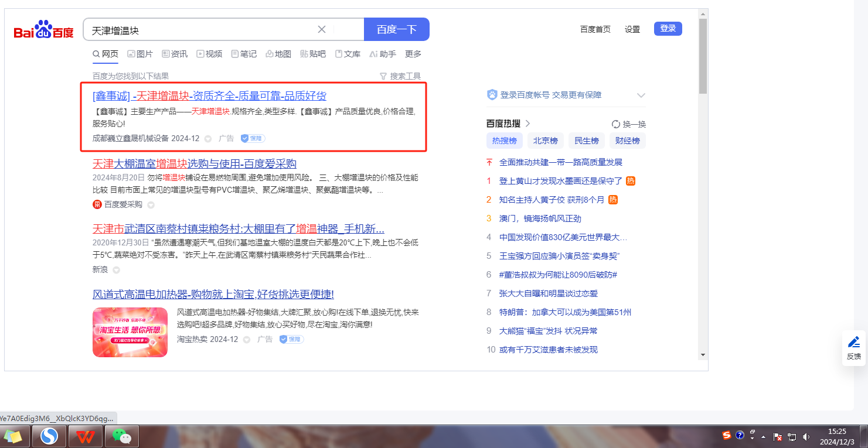Clear the search box with the X icon
This screenshot has height=448, width=868.
tap(322, 29)
